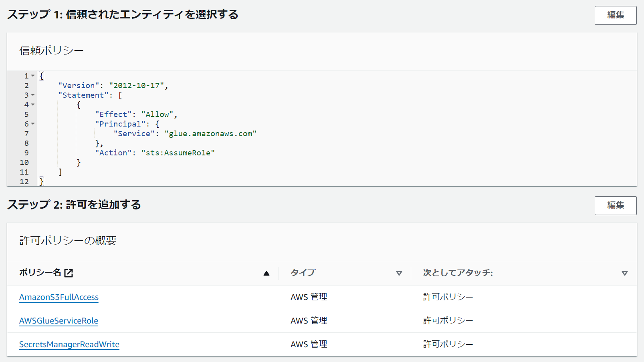
Task: Open the SecretsManagerReadWrite policy link
Action: [69, 344]
